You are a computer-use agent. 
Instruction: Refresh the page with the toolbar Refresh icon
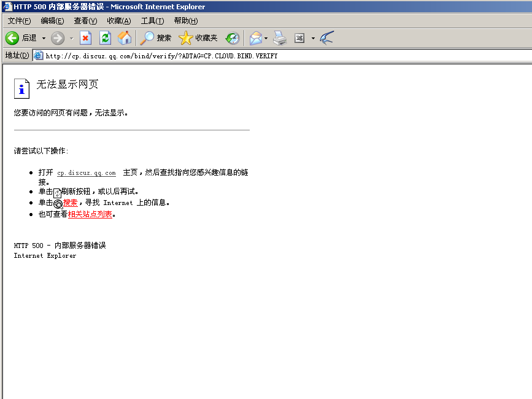point(105,38)
